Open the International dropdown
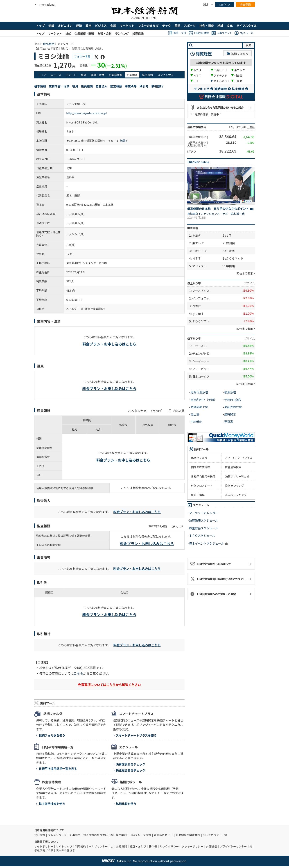Image resolution: width=289 pixels, height=868 pixels. point(45,5)
